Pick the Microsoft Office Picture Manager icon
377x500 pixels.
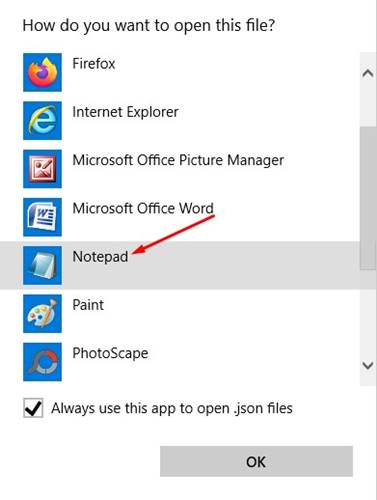(x=42, y=169)
